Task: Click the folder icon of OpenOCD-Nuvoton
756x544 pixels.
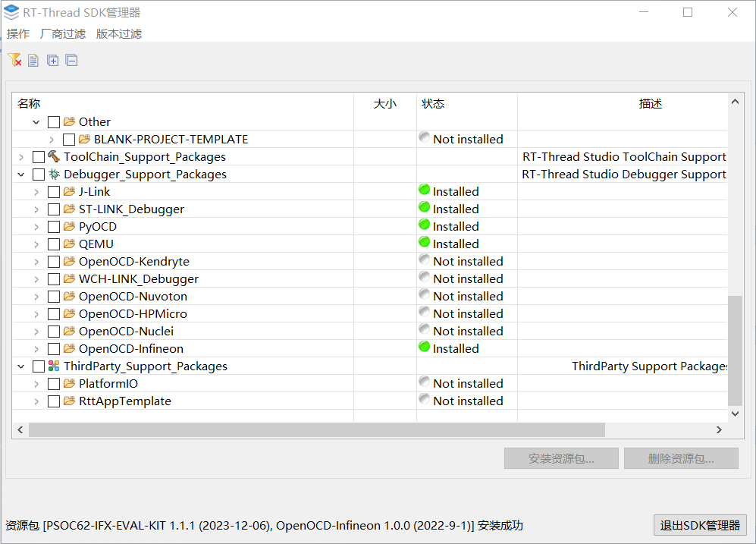Action: click(70, 296)
